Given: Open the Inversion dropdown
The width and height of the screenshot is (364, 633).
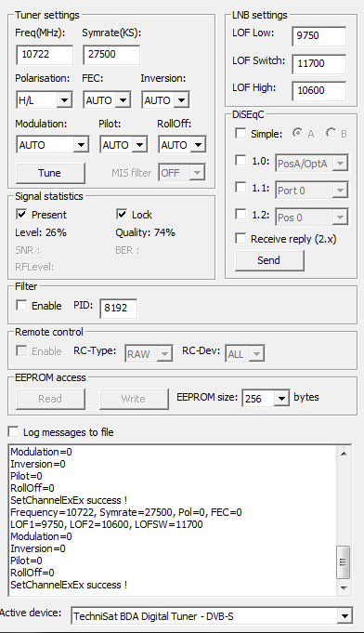Looking at the screenshot, I should [x=165, y=100].
